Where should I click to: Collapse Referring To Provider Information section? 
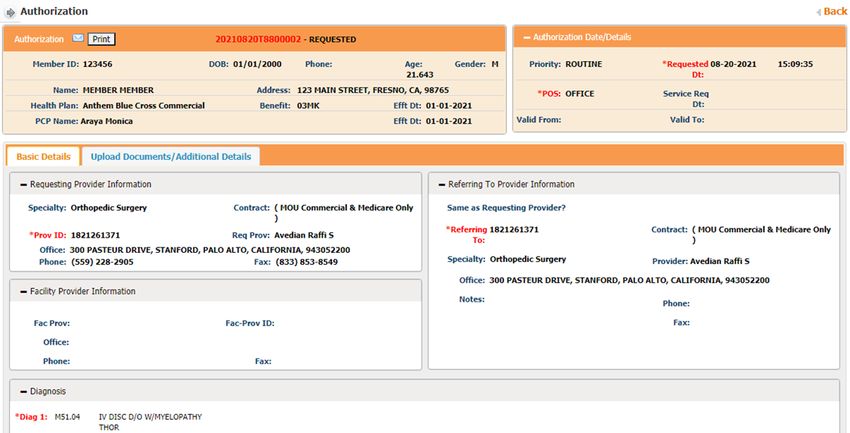(x=440, y=185)
